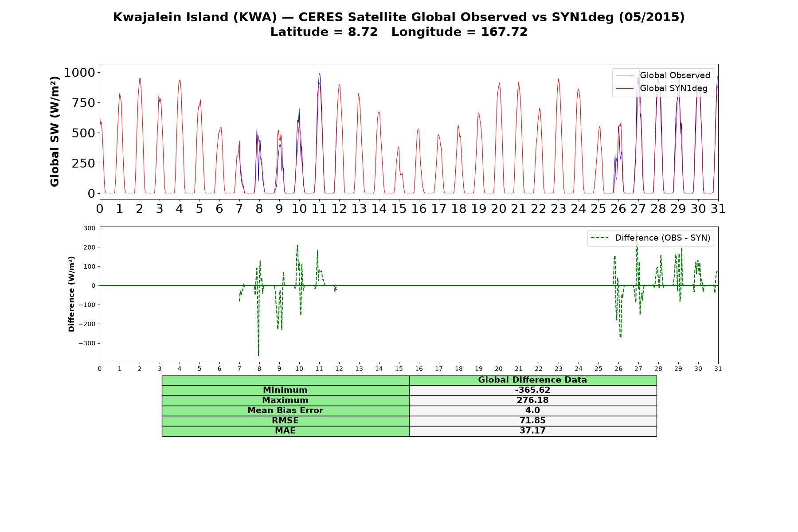
Task: Click the Minimum row label in table
Action: click(x=285, y=390)
